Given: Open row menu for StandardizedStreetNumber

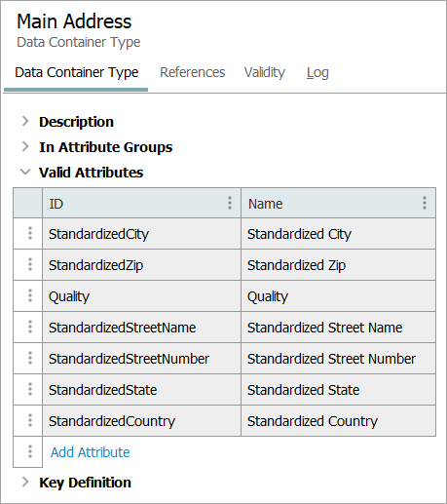Looking at the screenshot, I should 30,358.
